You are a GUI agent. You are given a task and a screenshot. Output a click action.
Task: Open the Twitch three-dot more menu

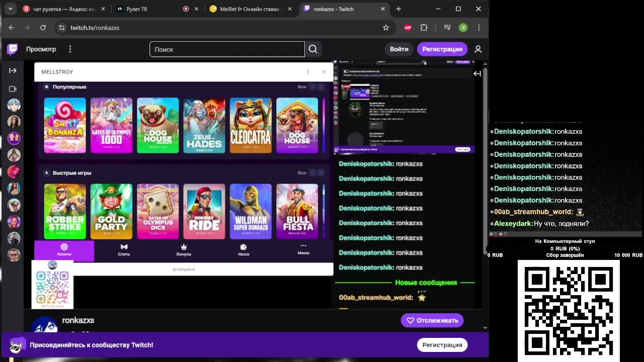(x=70, y=49)
